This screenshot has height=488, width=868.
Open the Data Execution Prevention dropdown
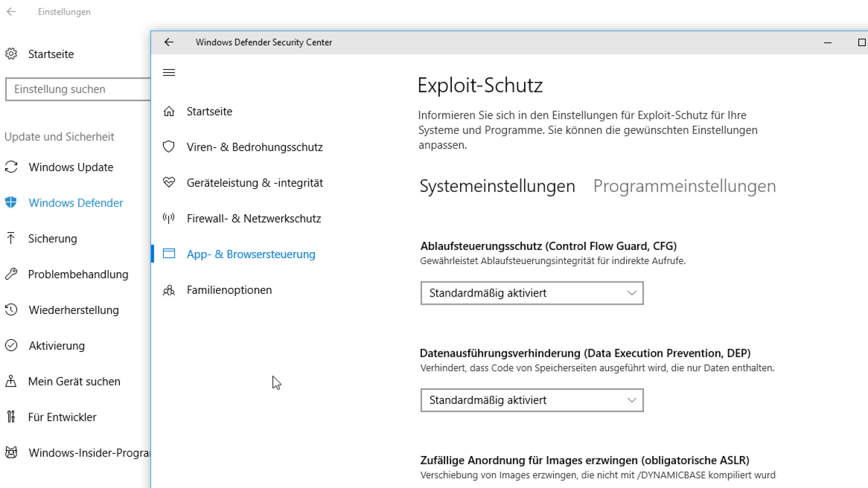532,400
